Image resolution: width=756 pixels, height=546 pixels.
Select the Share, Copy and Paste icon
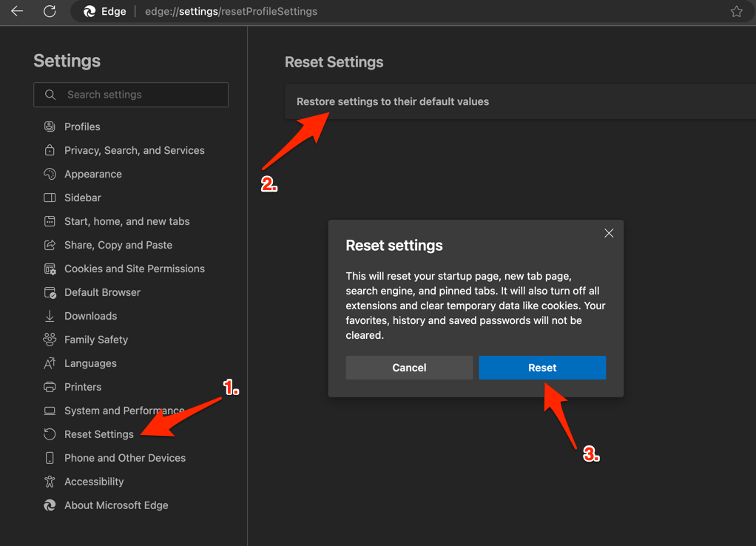pos(50,245)
